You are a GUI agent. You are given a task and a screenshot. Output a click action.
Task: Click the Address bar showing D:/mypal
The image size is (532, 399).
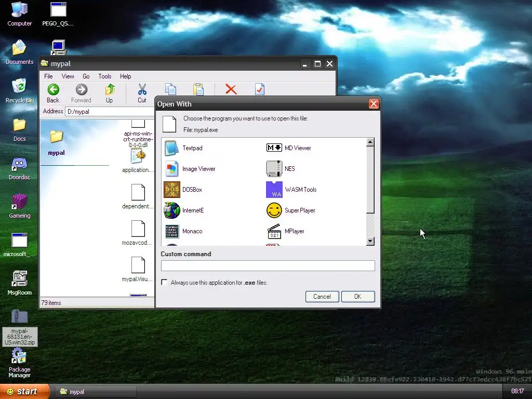pyautogui.click(x=109, y=112)
